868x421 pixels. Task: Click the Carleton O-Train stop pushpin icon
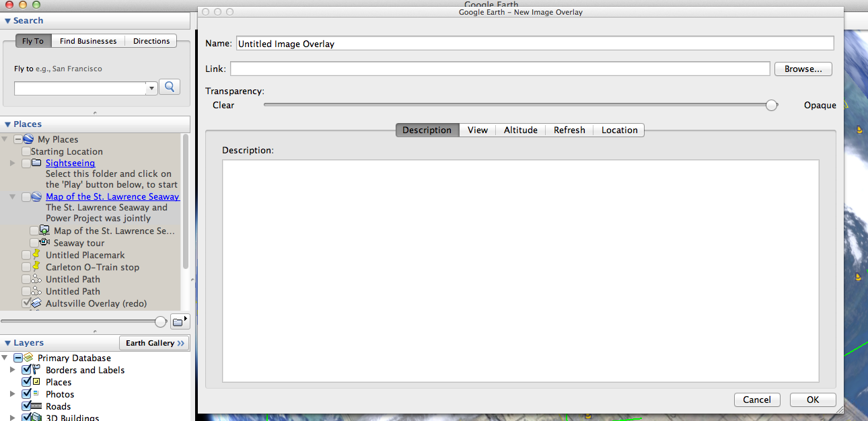point(37,267)
